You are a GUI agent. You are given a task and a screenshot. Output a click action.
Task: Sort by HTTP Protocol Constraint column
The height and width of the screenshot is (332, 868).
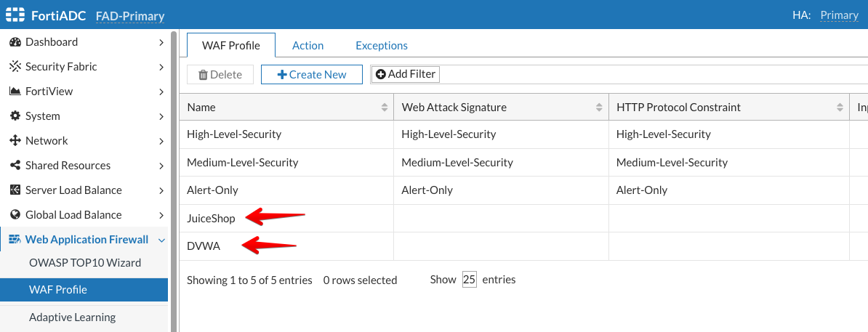840,108
